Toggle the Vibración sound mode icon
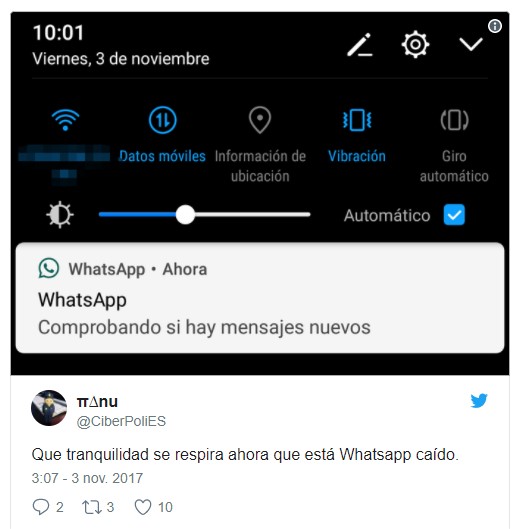518x529 pixels. click(x=357, y=120)
